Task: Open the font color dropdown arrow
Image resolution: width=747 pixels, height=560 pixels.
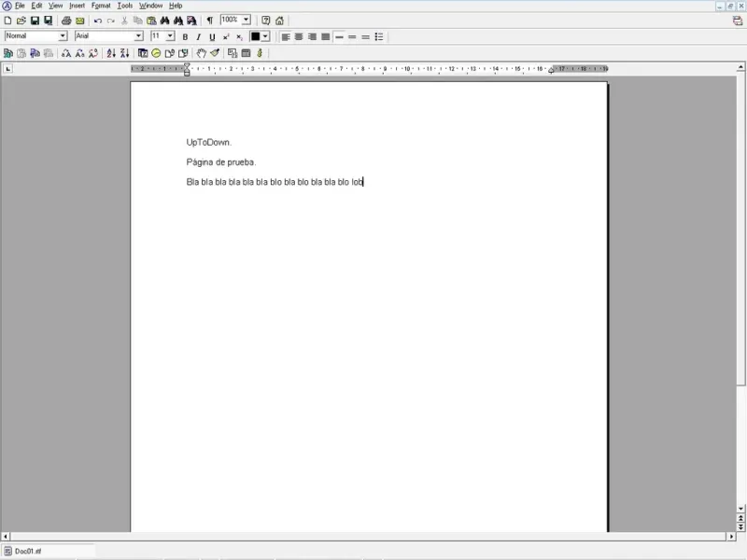Action: pos(266,36)
